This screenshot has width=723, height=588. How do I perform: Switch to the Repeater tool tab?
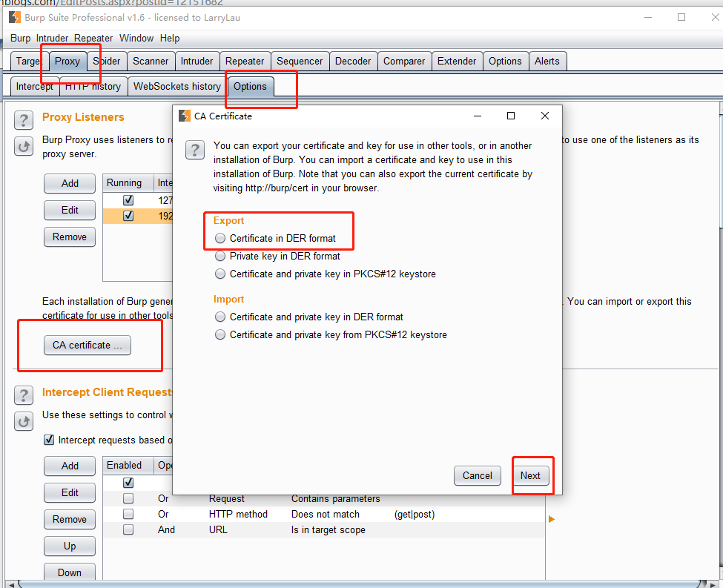(245, 62)
